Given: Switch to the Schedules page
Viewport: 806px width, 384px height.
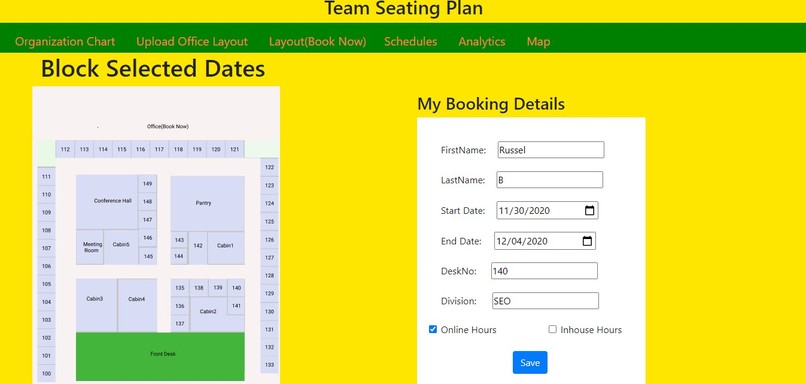Looking at the screenshot, I should click(x=411, y=42).
